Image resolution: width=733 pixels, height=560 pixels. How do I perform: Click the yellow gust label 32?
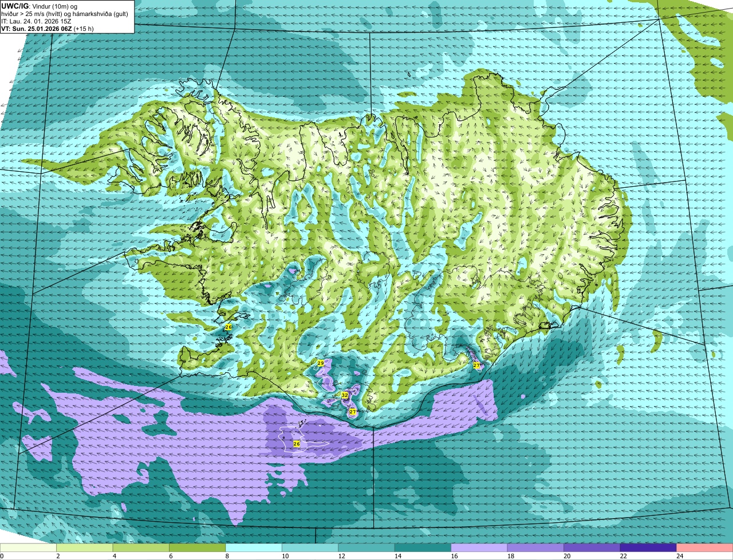click(x=345, y=395)
